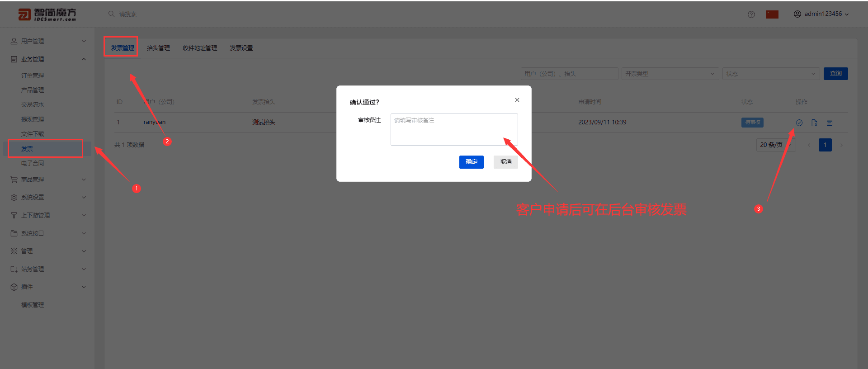868x369 pixels.
Task: Open 交易流水 in the sidebar
Action: [x=33, y=104]
